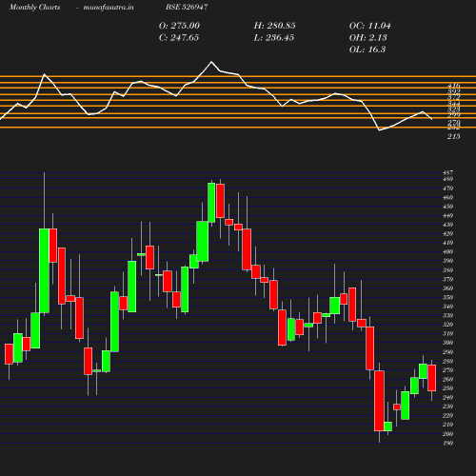
Task: Click the open value O: 275.00
Action: 179,26
